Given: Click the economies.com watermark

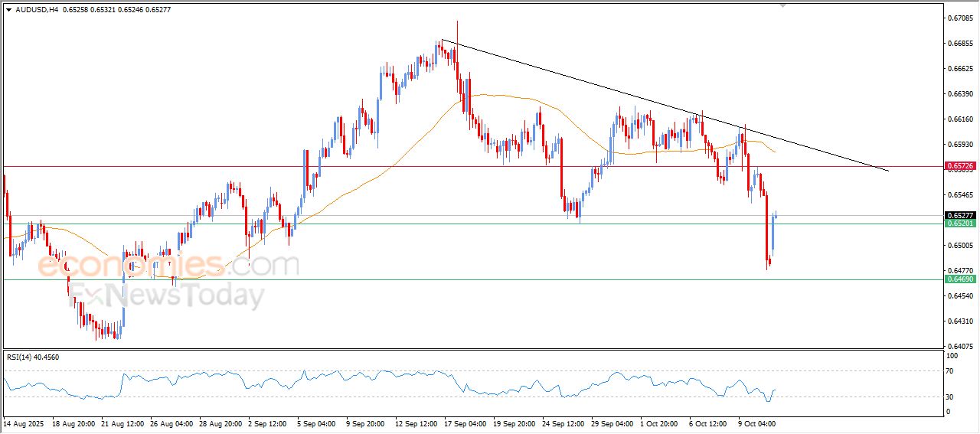Looking at the screenshot, I should (167, 266).
